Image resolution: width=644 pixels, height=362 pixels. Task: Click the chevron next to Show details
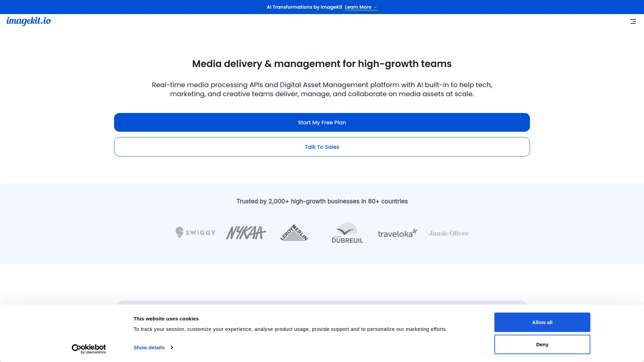[x=171, y=347]
